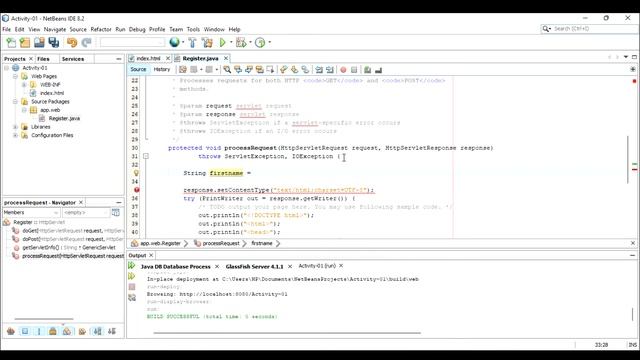Click the Save All toolbar icon
Screen dimensions: 640x360
(53, 42)
